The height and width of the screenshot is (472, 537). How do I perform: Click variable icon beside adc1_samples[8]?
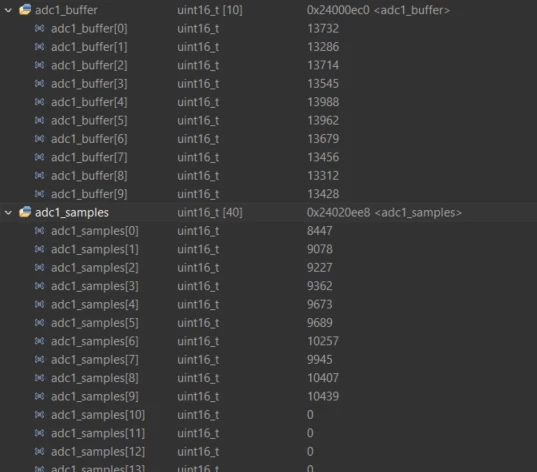pyautogui.click(x=39, y=378)
